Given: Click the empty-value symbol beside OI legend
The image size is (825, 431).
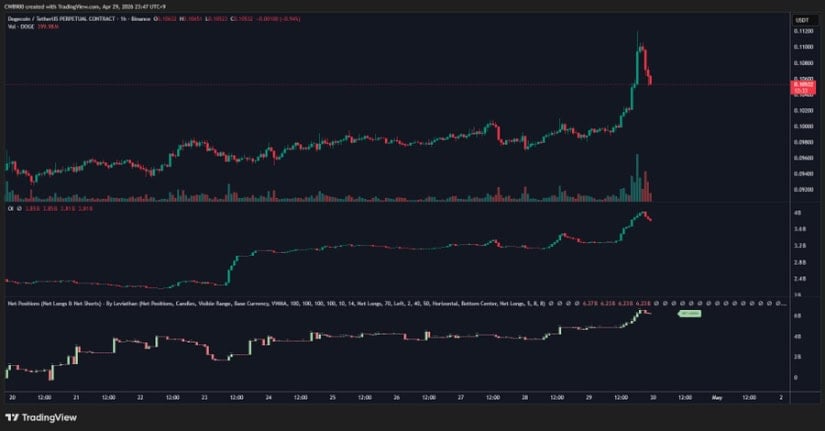Looking at the screenshot, I should tap(19, 209).
